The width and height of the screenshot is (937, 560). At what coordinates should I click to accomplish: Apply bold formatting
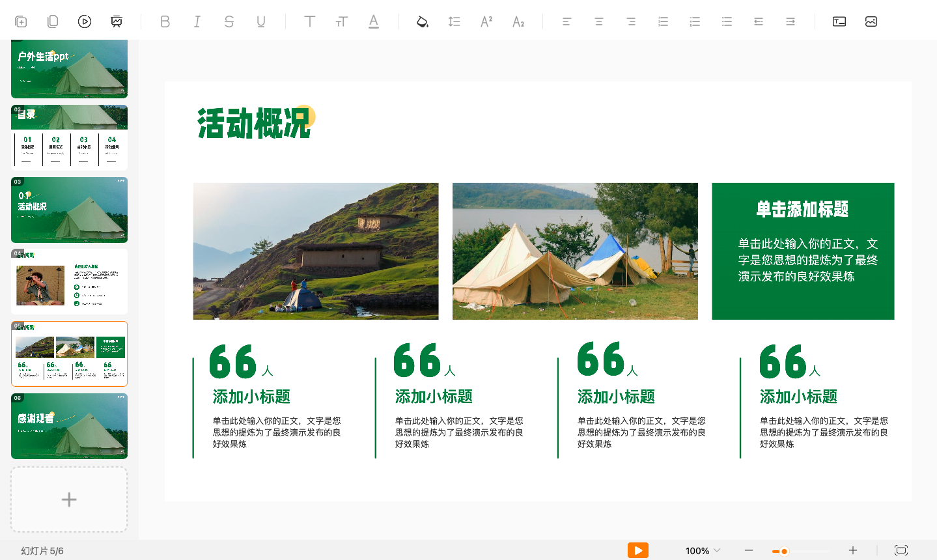pos(165,21)
